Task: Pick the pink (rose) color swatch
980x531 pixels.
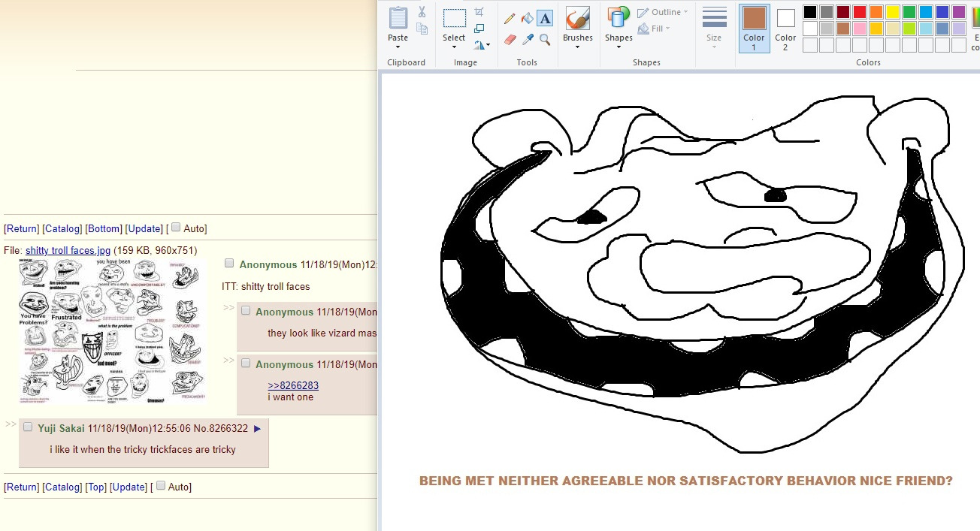Action: (x=859, y=29)
